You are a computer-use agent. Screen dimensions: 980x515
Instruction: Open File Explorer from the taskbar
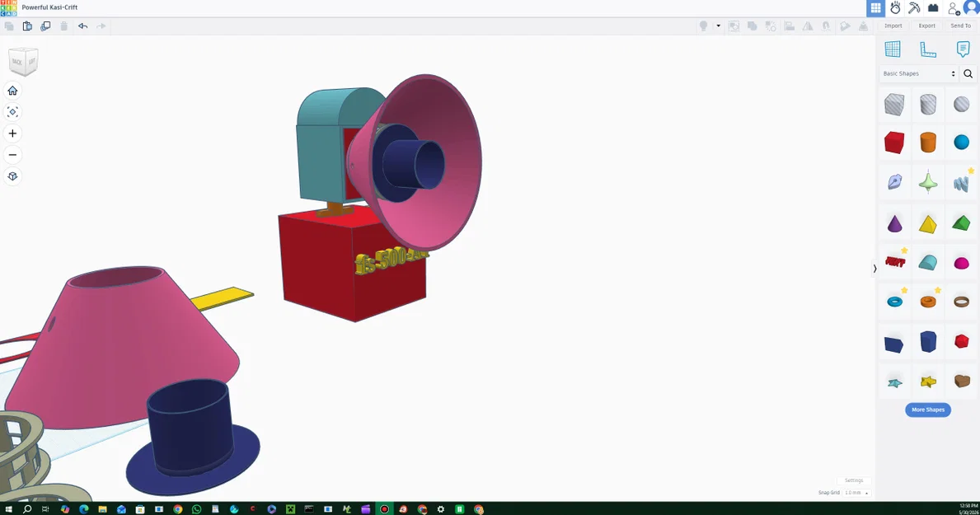click(x=102, y=509)
